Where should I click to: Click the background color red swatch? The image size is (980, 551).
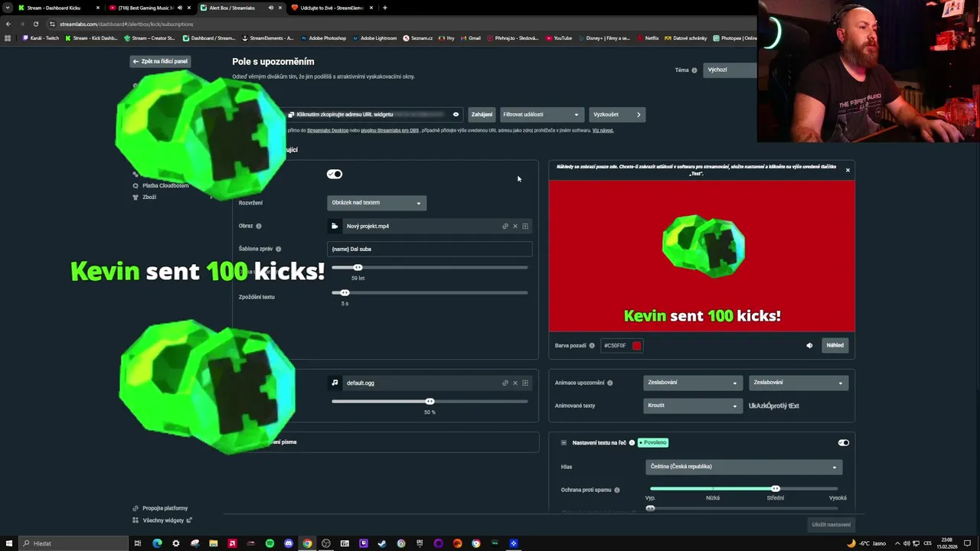coord(636,346)
